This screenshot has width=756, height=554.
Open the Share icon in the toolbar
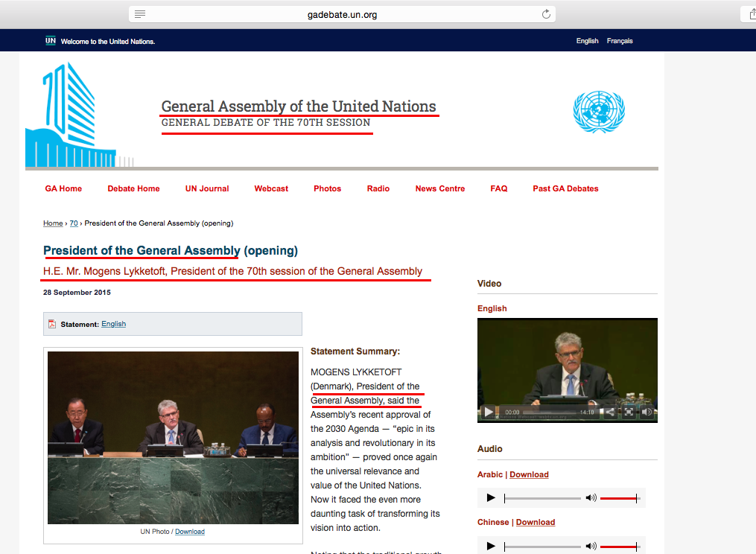(x=752, y=14)
